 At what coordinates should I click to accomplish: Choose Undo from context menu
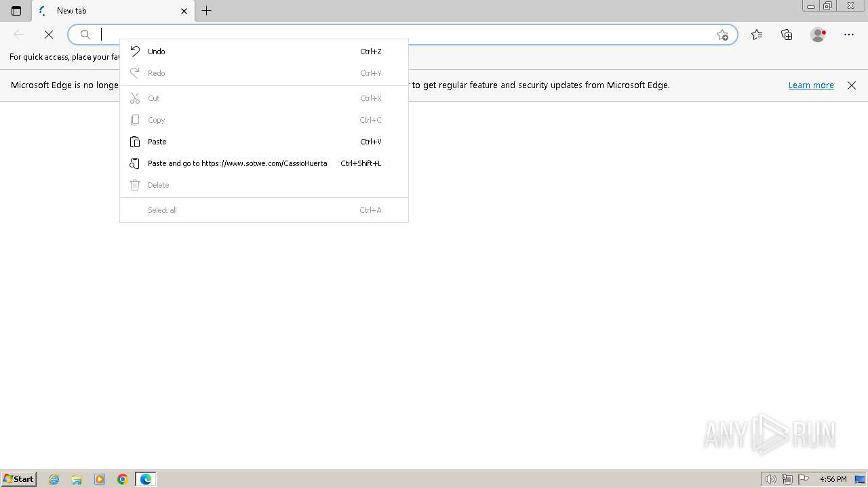click(264, 52)
